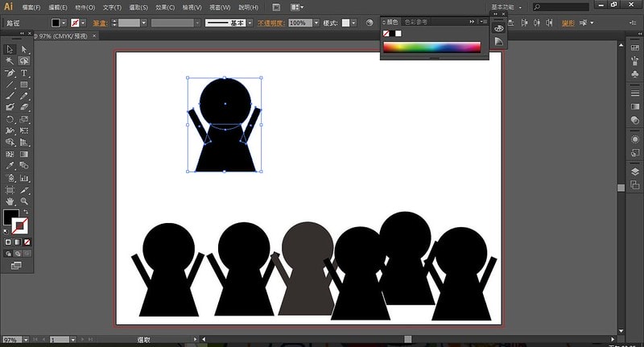Switch to the 色彩參考 panel tab
The width and height of the screenshot is (644, 347).
[x=417, y=22]
